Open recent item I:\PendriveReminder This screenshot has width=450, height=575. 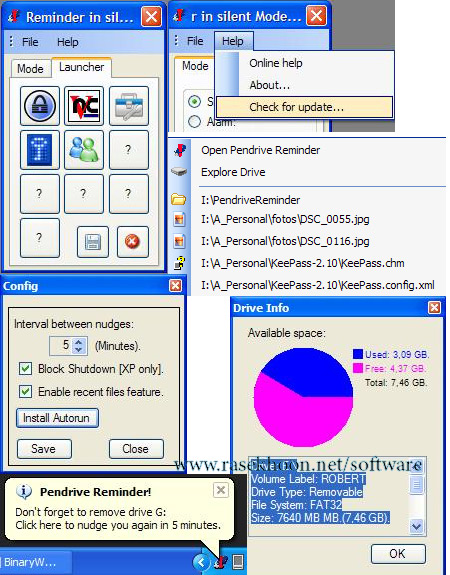click(250, 200)
